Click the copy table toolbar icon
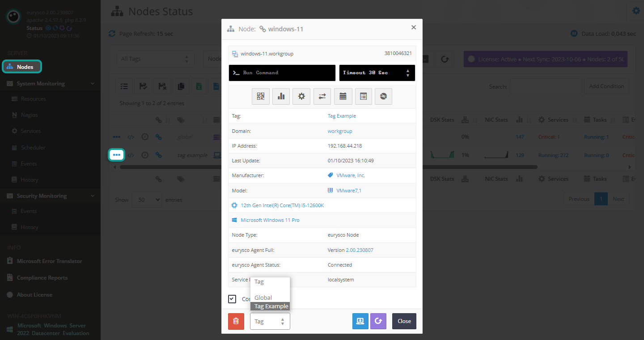This screenshot has height=340, width=644. point(181,86)
